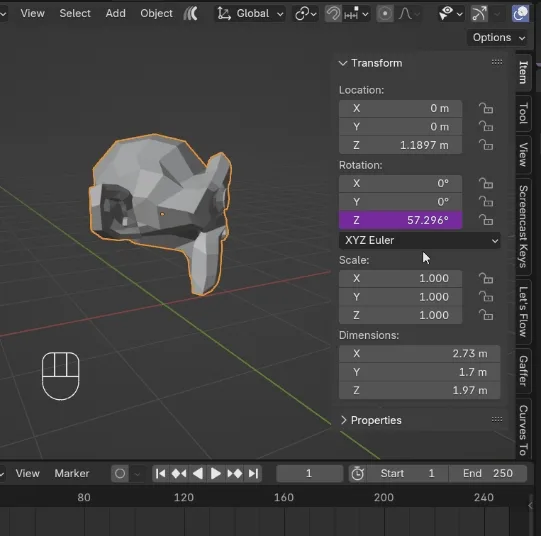Image resolution: width=541 pixels, height=536 pixels.
Task: Lock Location Z
Action: tap(486, 145)
